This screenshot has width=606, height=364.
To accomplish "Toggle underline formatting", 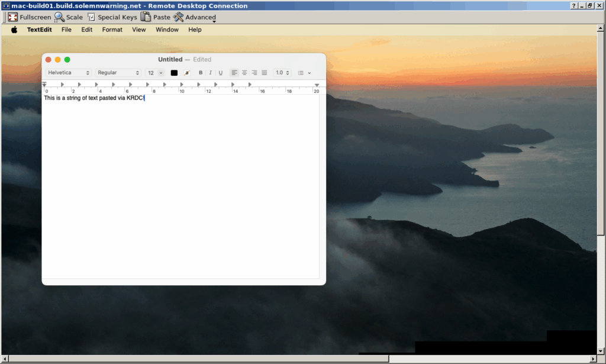I will (x=220, y=72).
